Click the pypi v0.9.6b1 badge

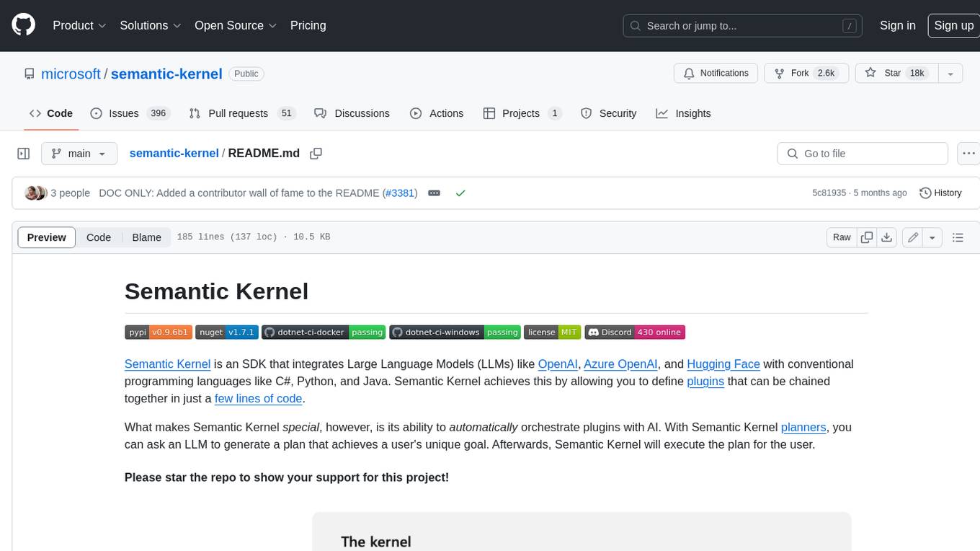click(159, 332)
